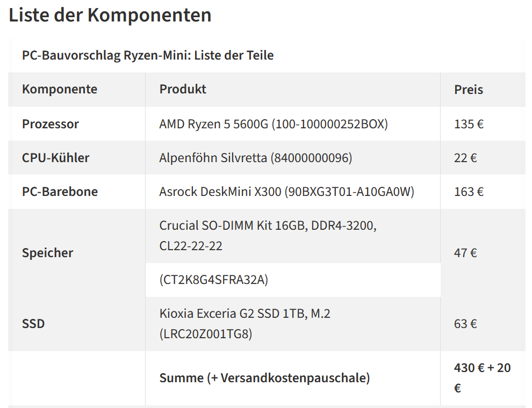Screen dimensions: 532x408
Task: Click the part number CT2K8G4SFRA32A
Action: click(214, 280)
